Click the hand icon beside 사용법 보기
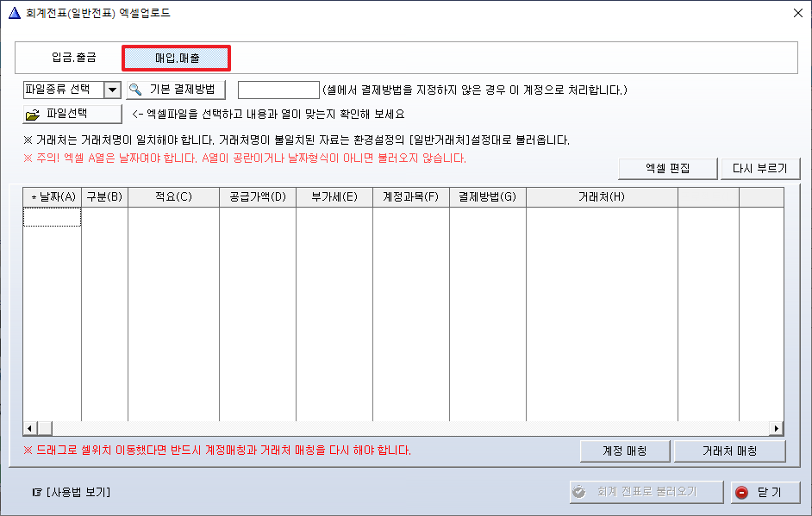Viewport: 812px width, 516px height. [37, 492]
